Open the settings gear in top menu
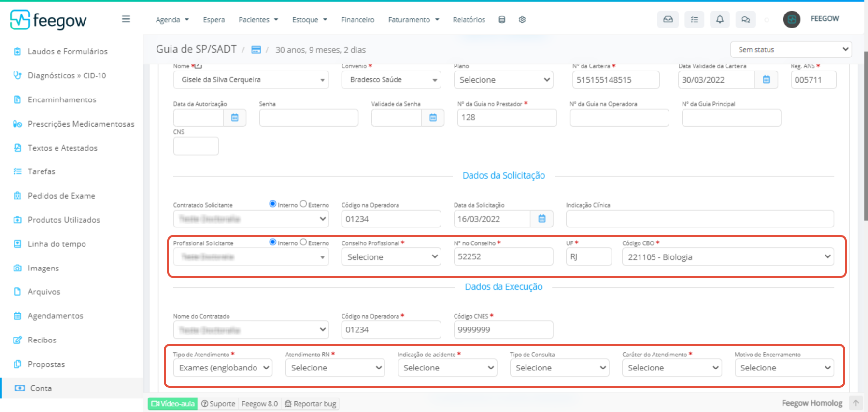 pyautogui.click(x=522, y=20)
